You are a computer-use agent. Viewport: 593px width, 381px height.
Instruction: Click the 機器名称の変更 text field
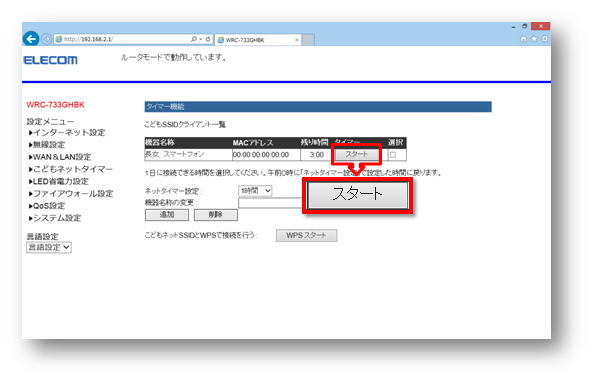click(x=270, y=203)
